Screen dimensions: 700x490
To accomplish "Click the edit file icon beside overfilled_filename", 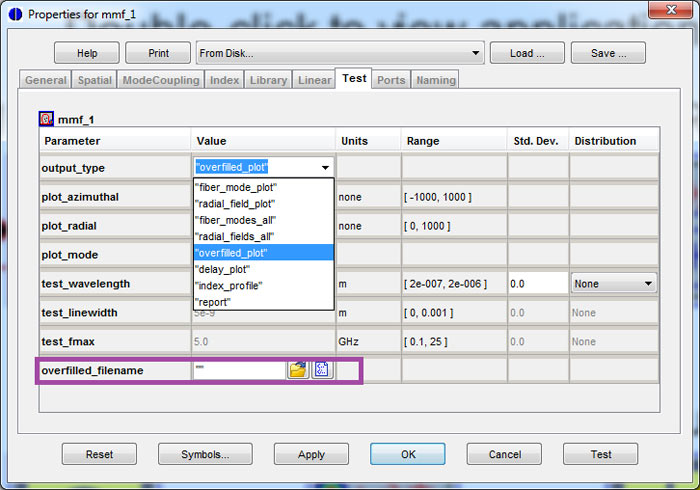I will point(321,370).
